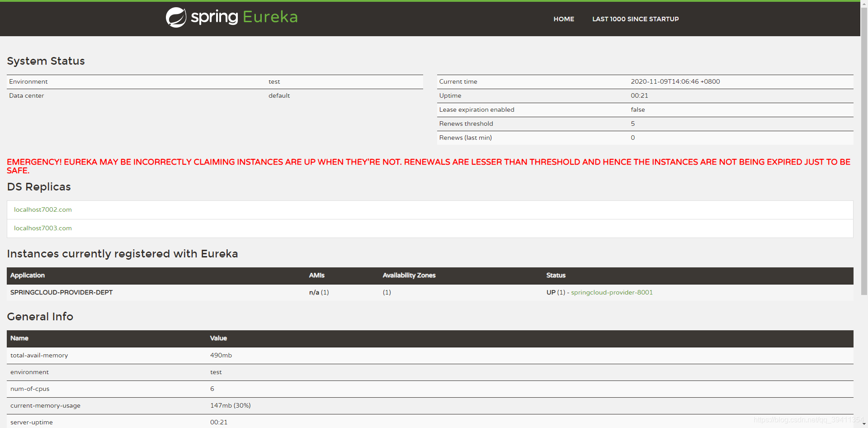Click the Status column header

click(x=556, y=275)
